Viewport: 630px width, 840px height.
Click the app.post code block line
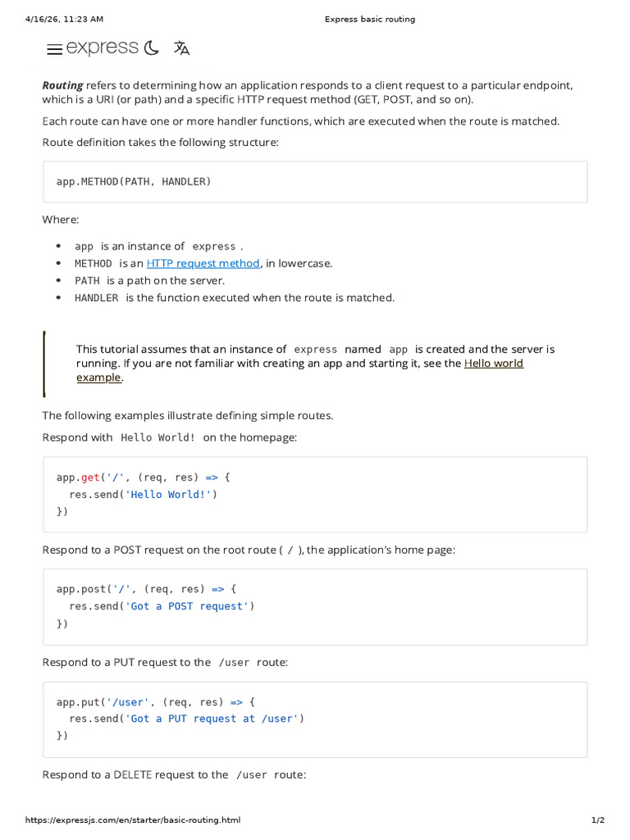click(x=146, y=589)
